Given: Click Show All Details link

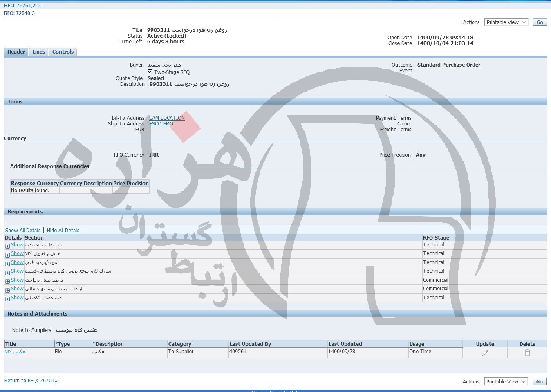Looking at the screenshot, I should (23, 231).
